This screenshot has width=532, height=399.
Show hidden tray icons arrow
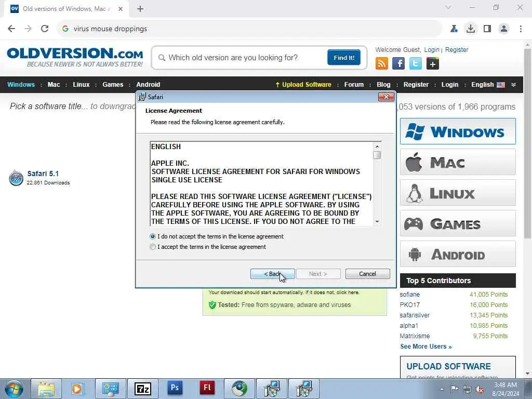click(442, 390)
